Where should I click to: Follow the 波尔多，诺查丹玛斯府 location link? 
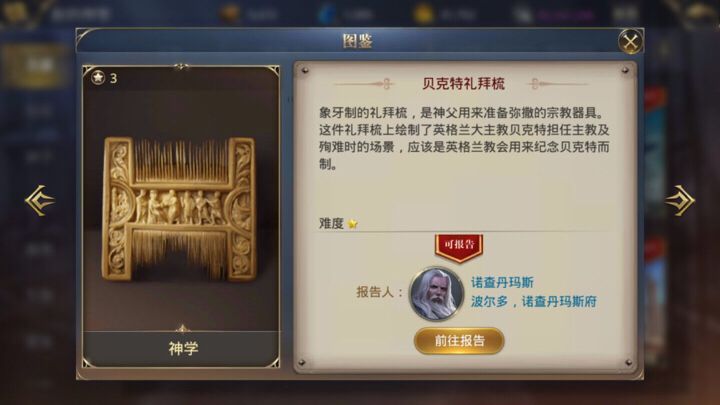[x=534, y=302]
